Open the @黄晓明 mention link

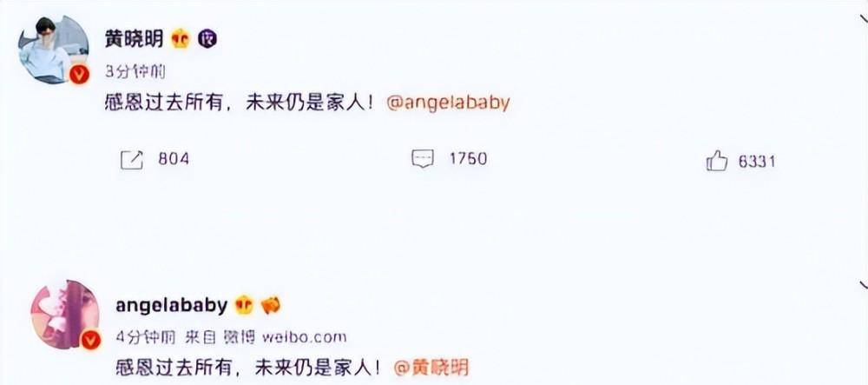[x=431, y=368]
